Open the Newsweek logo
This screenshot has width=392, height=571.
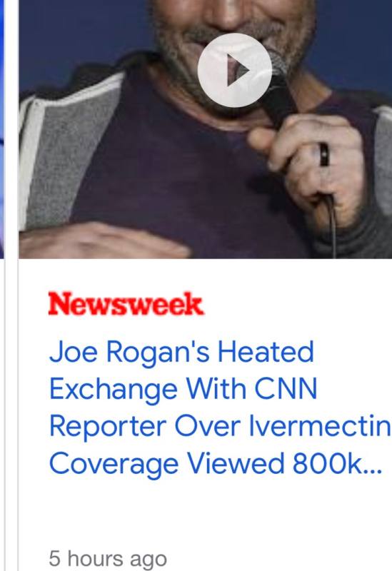click(x=126, y=303)
